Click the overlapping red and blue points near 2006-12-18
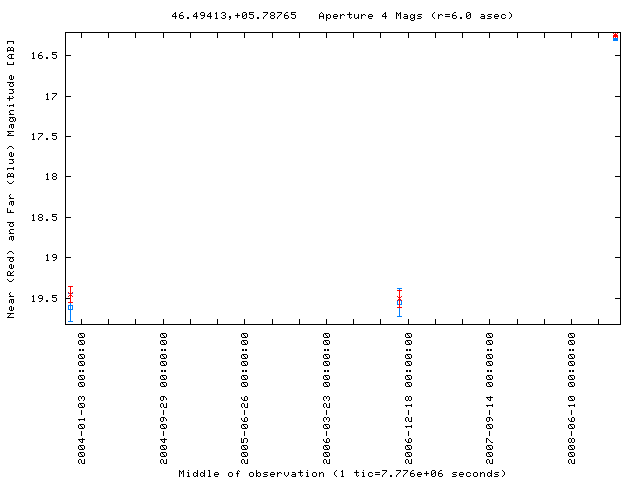 pyautogui.click(x=400, y=301)
